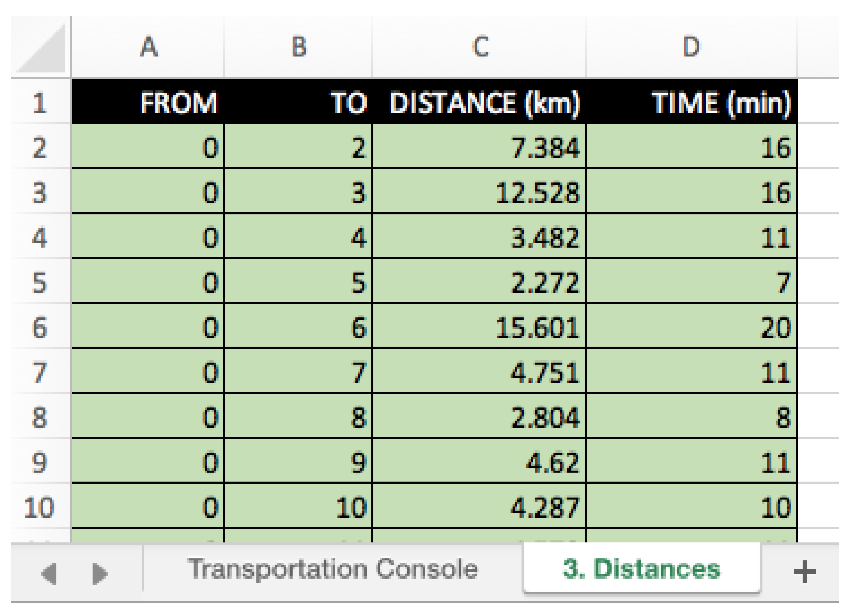Click the time cell showing 20

click(x=691, y=327)
